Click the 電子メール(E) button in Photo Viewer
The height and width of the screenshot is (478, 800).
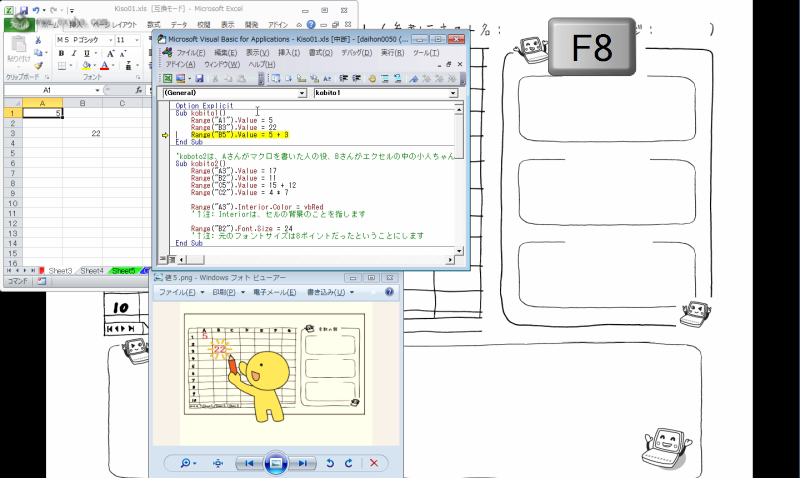272,292
